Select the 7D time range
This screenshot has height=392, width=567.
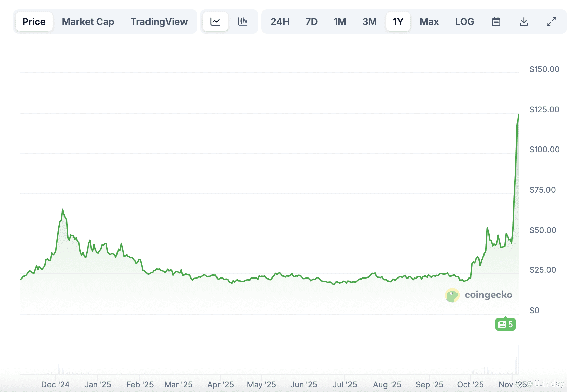[311, 21]
